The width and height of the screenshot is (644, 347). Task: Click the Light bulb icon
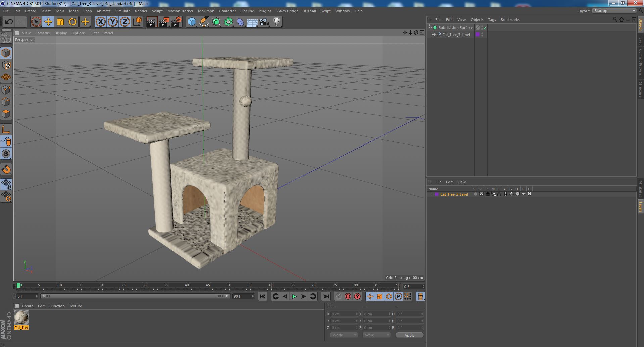pyautogui.click(x=276, y=22)
